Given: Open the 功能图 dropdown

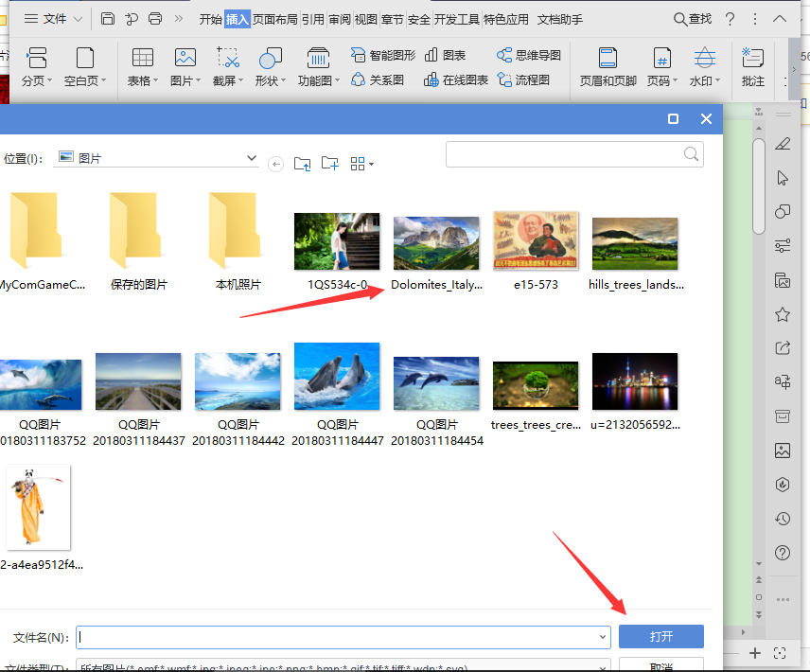Looking at the screenshot, I should 319,66.
